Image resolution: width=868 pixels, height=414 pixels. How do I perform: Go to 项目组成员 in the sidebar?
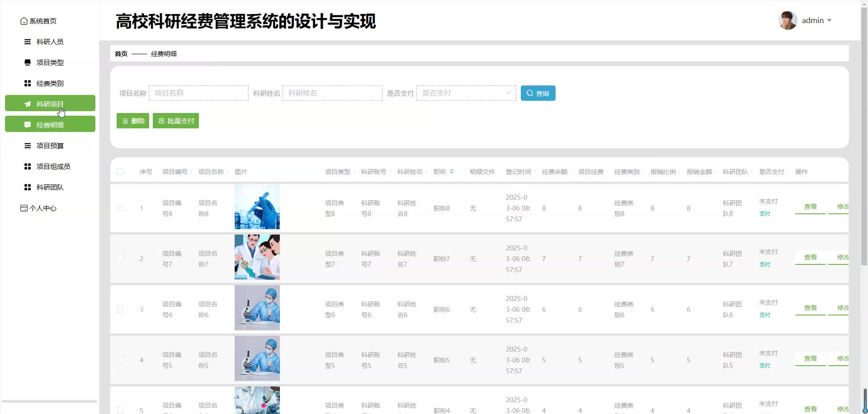pyautogui.click(x=53, y=167)
